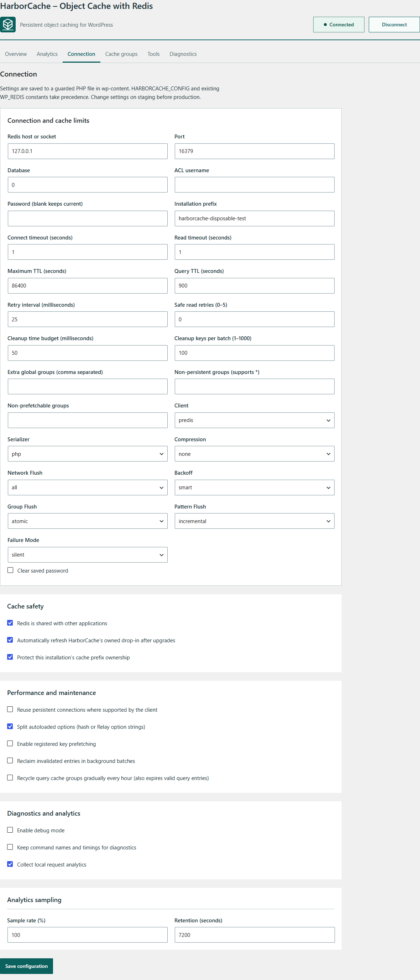Viewport: 420px width, 980px height.
Task: Focus the Sample rate (%) field
Action: [88, 935]
